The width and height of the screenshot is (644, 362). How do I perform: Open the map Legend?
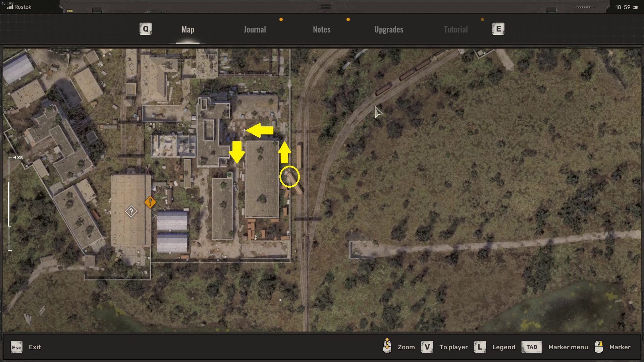503,347
